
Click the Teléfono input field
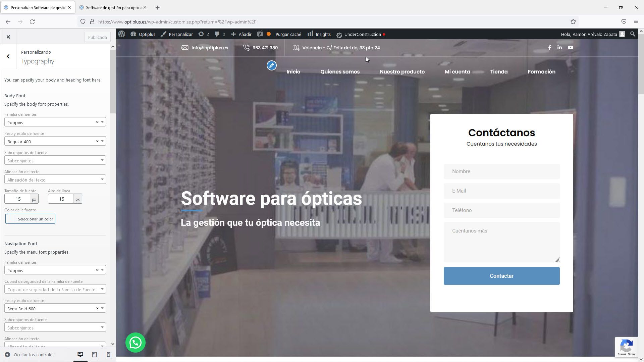point(501,210)
